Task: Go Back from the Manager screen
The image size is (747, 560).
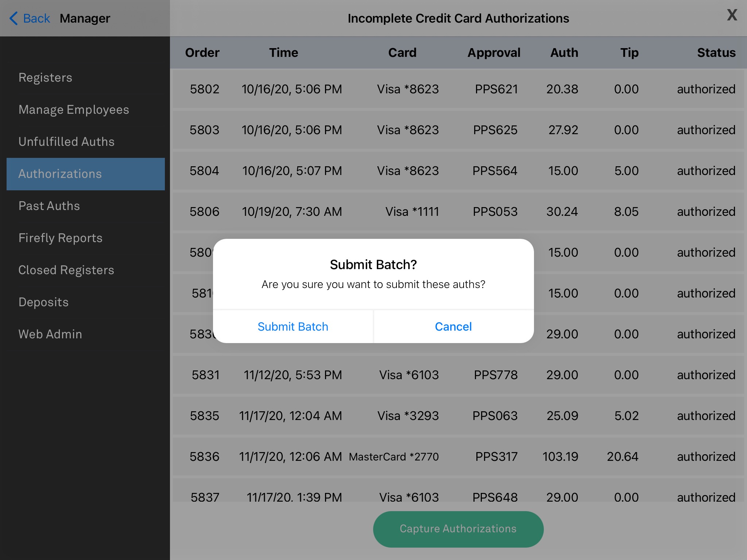Action: point(30,18)
